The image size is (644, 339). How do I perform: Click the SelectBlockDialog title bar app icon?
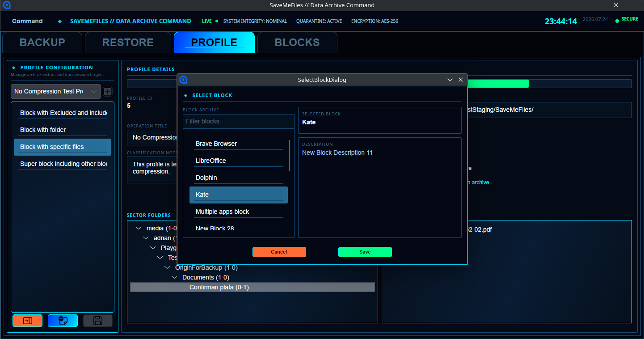(x=183, y=80)
